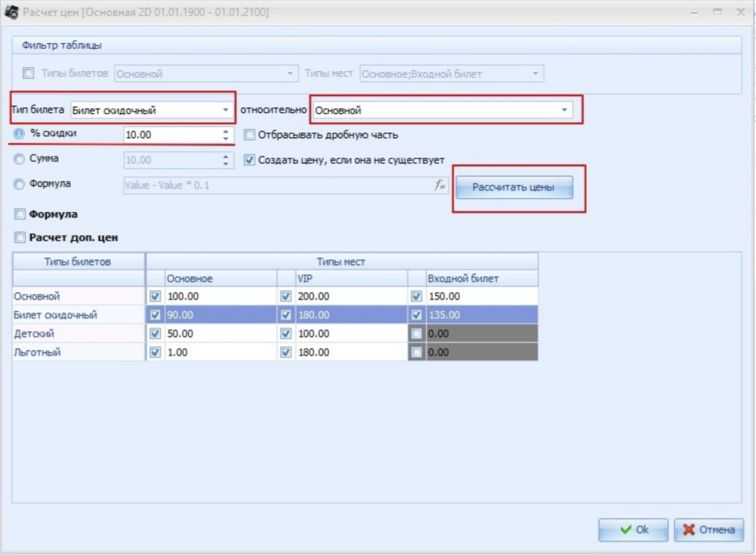Screen dimensions: 756x555
Task: Click the Основное column header
Action: [221, 278]
